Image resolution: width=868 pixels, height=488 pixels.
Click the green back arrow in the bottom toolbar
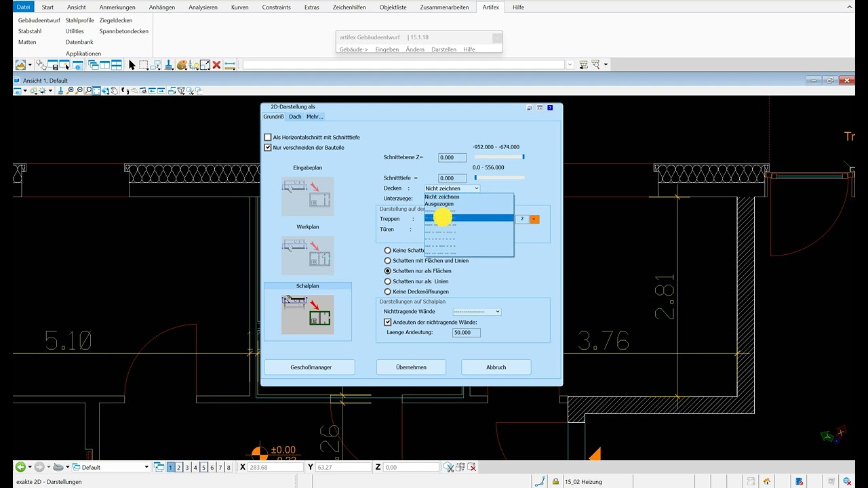point(20,467)
